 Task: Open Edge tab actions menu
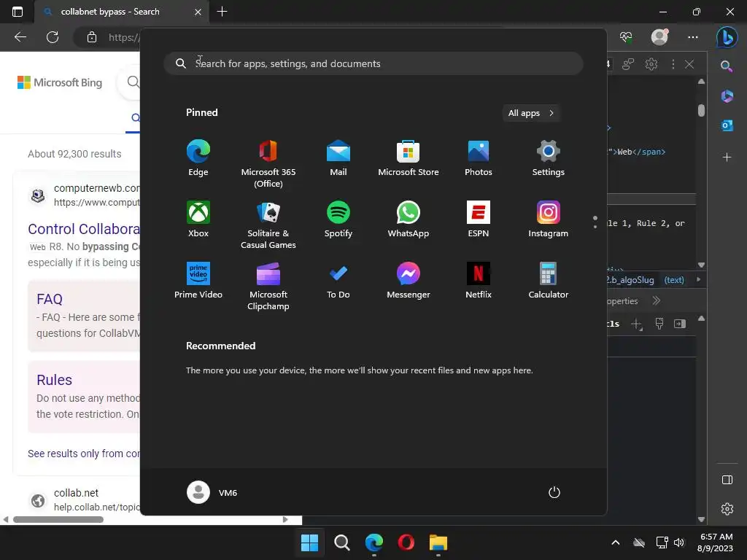pos(18,12)
